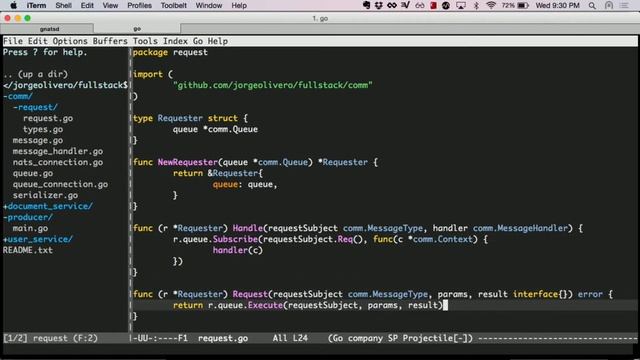This screenshot has height=360, width=640.
Task: Open the Emacs Options menu
Action: point(70,41)
